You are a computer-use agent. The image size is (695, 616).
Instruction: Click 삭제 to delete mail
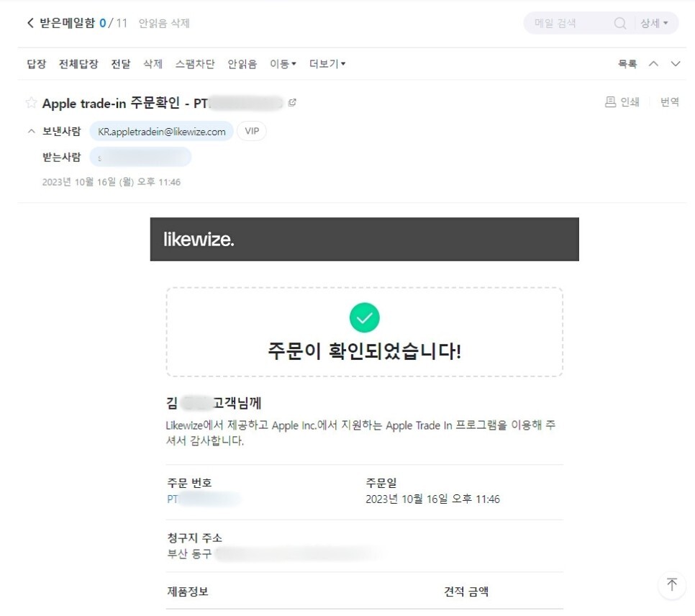pos(153,64)
